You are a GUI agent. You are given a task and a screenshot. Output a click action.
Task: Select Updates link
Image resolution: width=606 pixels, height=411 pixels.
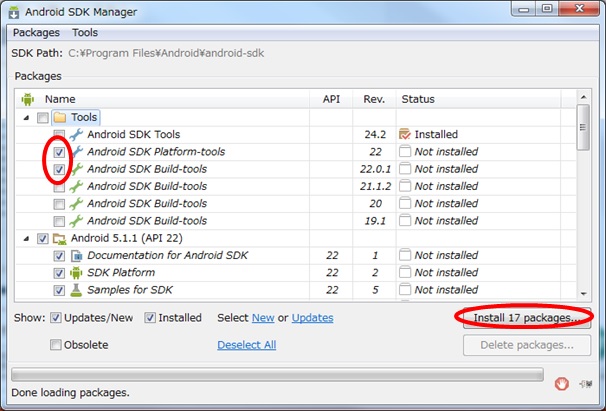point(312,318)
